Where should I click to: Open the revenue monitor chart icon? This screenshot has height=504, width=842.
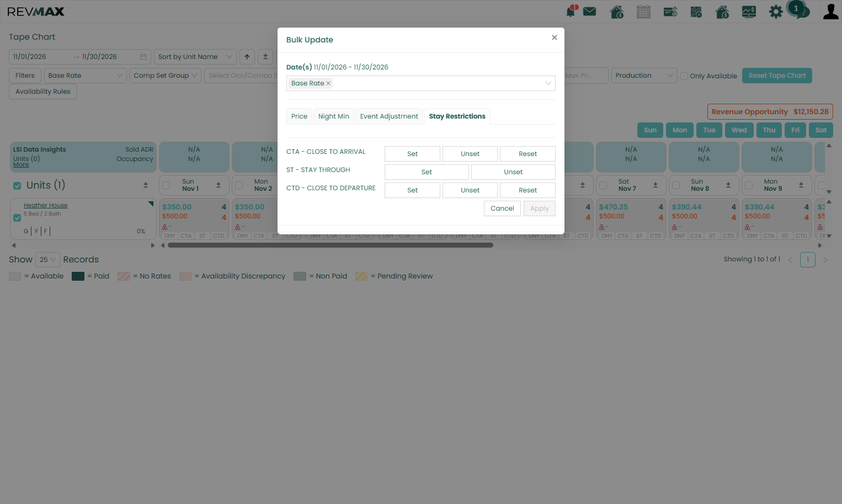749,12
